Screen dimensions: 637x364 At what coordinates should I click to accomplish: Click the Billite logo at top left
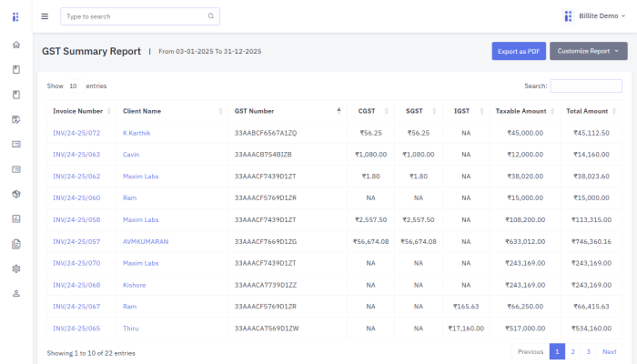click(x=15, y=16)
